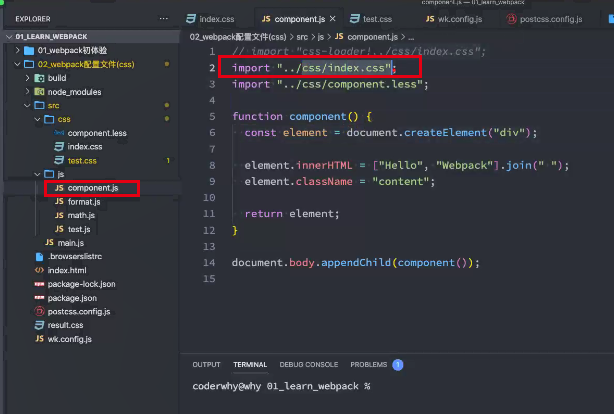Click the src folder icon
614x414 pixels.
point(39,105)
